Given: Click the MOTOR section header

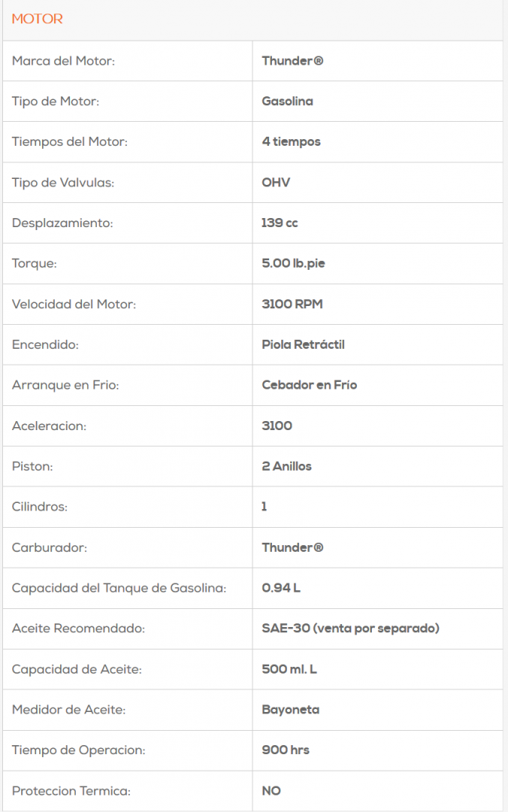Looking at the screenshot, I should [x=38, y=19].
